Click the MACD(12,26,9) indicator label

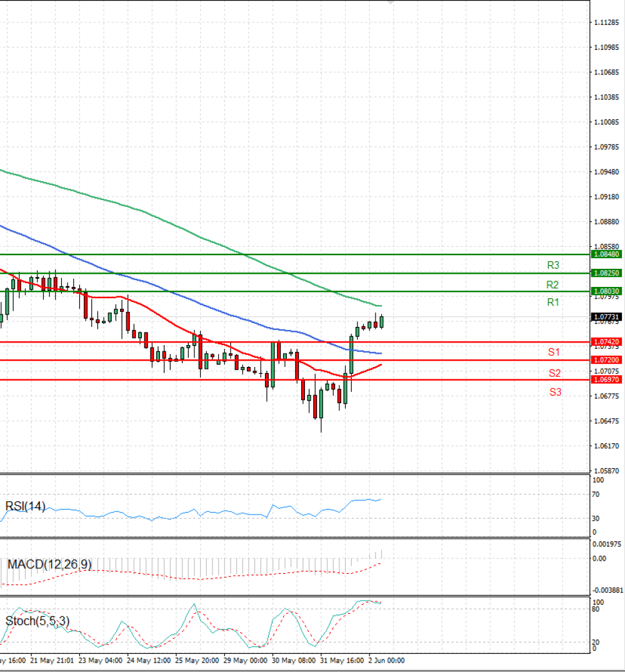(x=49, y=564)
